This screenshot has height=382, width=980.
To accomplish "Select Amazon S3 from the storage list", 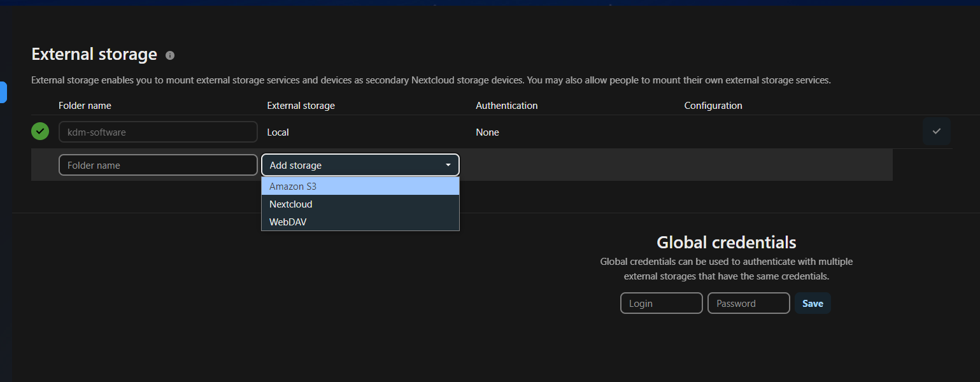I will [x=360, y=187].
